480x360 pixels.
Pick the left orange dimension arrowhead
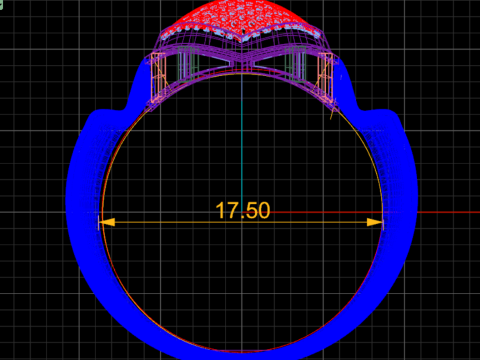107,222
